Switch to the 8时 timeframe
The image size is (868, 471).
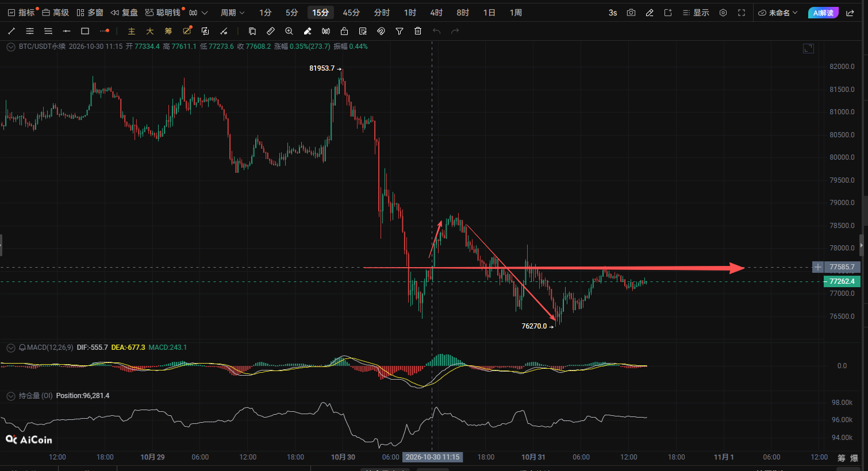pyautogui.click(x=463, y=13)
